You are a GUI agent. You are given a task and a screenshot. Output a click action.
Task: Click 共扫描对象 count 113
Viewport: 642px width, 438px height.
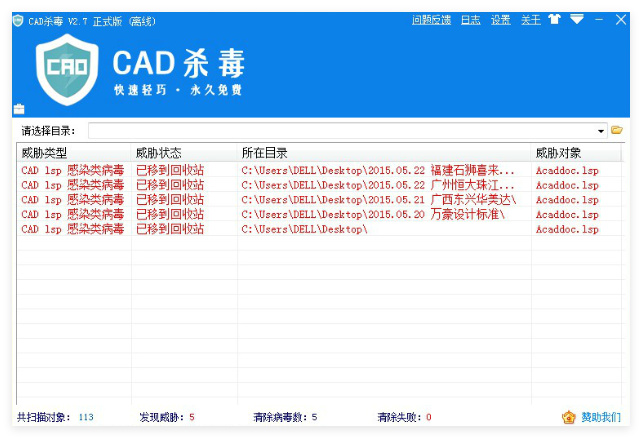pos(86,417)
